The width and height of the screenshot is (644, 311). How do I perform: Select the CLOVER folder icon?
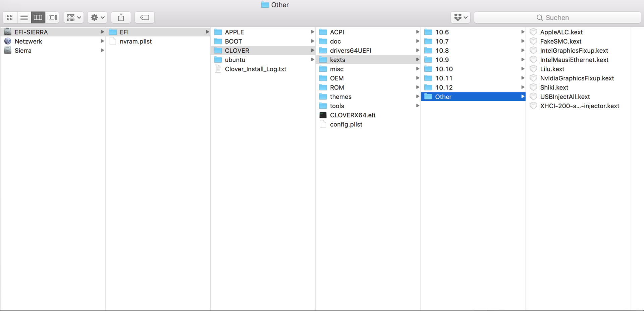(218, 50)
